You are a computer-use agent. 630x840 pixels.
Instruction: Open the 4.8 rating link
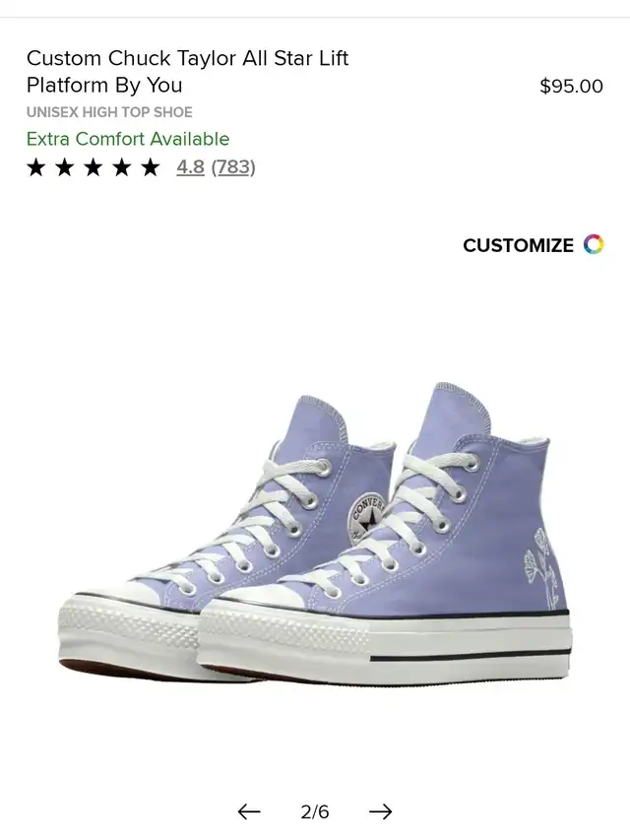(x=190, y=167)
